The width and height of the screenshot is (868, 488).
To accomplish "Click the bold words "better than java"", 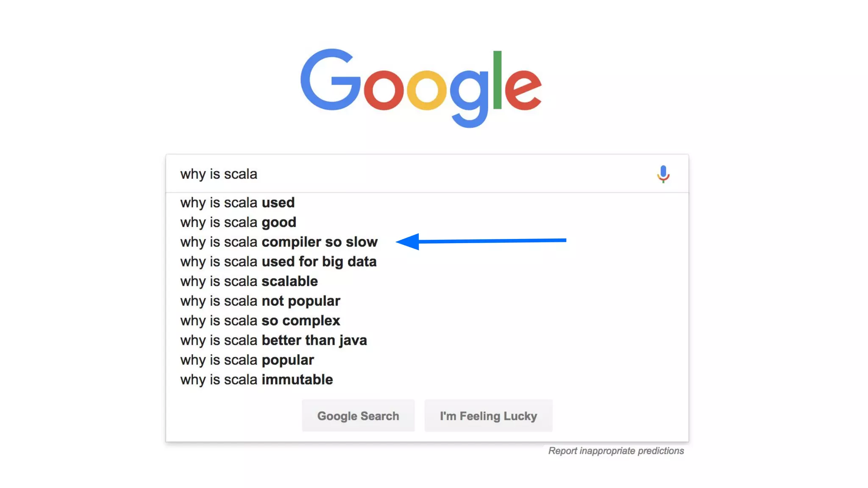I will click(x=314, y=340).
